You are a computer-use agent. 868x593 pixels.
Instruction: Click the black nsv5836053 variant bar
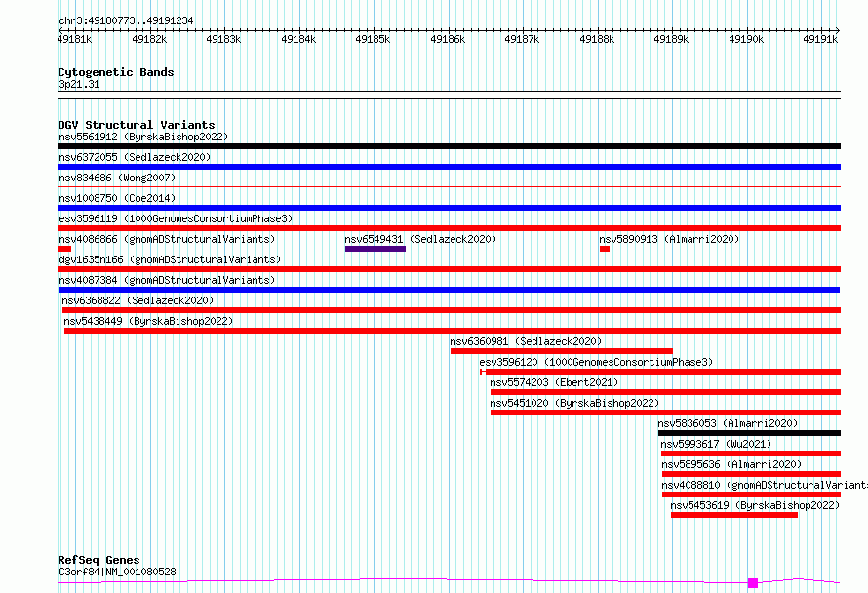[750, 433]
